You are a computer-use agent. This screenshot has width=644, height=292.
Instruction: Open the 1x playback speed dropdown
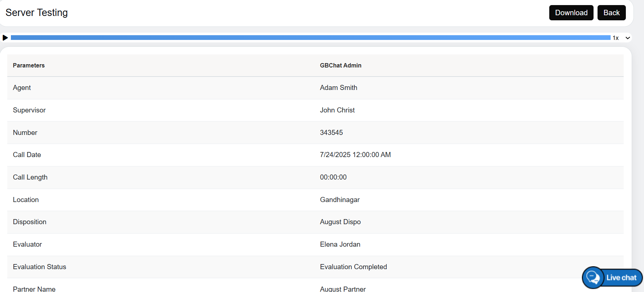click(x=621, y=38)
